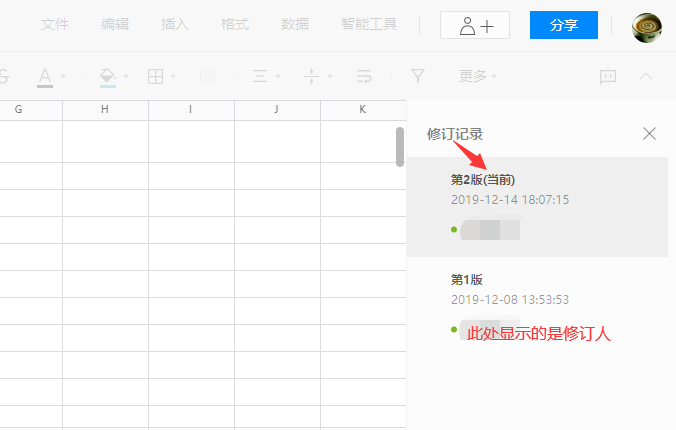Open the 编辑 menu
The width and height of the screenshot is (676, 430).
pos(115,25)
